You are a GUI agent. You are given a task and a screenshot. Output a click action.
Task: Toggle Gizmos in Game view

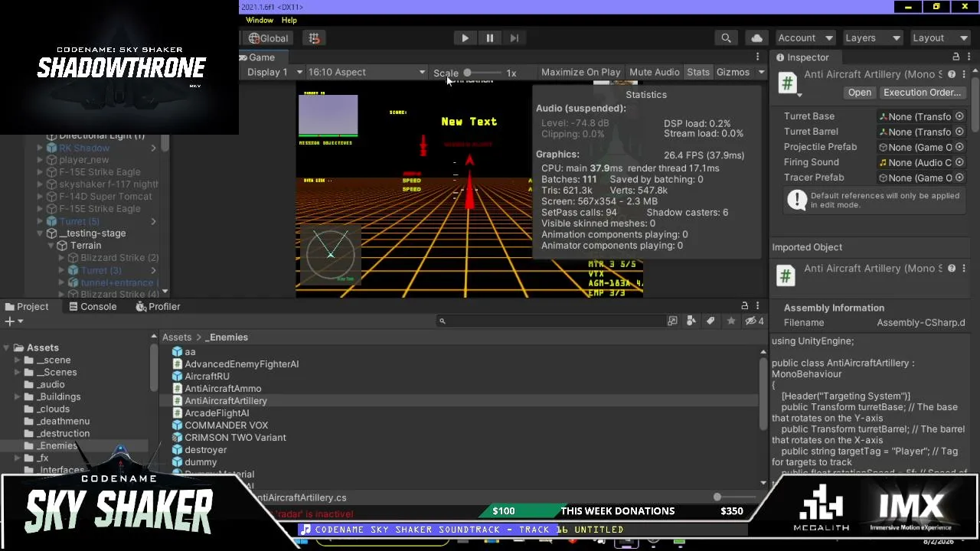coord(733,72)
